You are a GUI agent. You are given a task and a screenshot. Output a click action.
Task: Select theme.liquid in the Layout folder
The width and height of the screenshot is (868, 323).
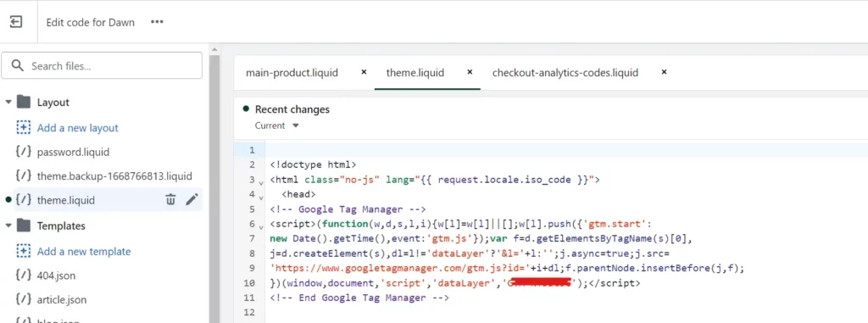[66, 201]
